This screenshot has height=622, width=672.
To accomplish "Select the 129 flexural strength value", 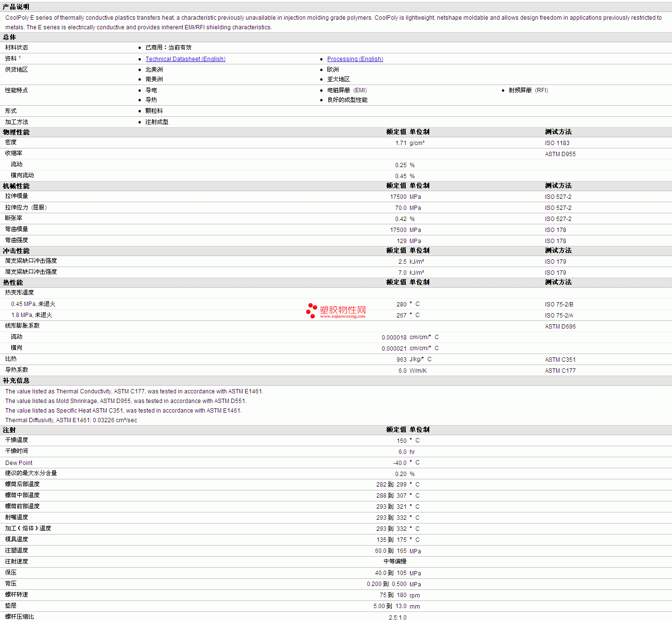I will point(402,241).
